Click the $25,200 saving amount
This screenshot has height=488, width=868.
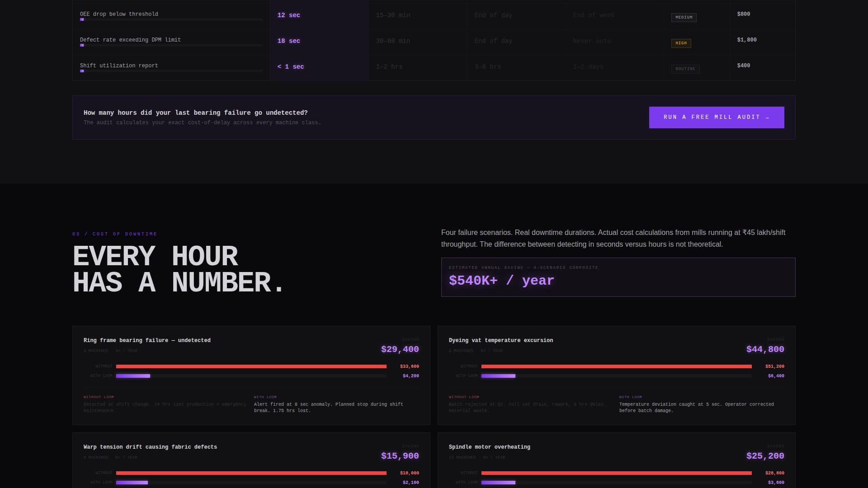coord(765,456)
